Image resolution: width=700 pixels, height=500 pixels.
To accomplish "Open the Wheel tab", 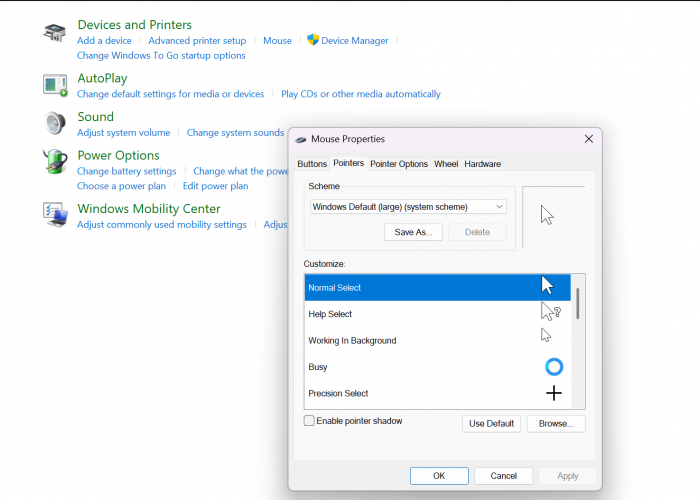I will pos(446,164).
